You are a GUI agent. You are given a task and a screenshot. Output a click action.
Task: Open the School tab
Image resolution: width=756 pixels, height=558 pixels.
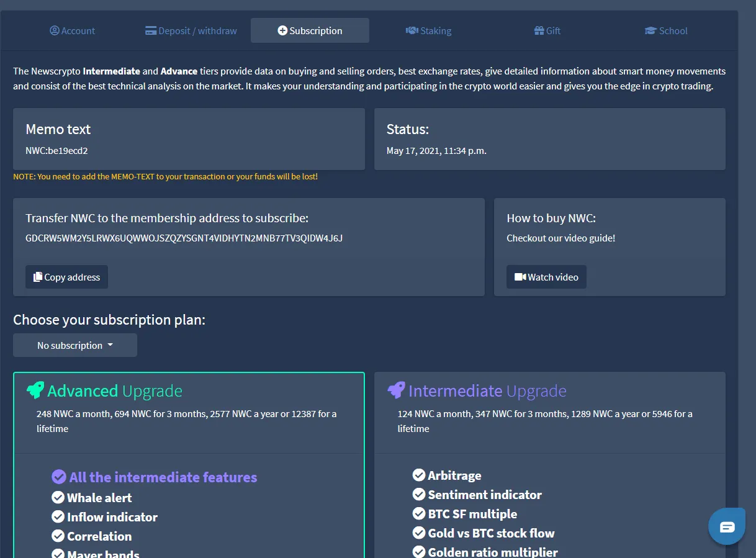click(666, 30)
